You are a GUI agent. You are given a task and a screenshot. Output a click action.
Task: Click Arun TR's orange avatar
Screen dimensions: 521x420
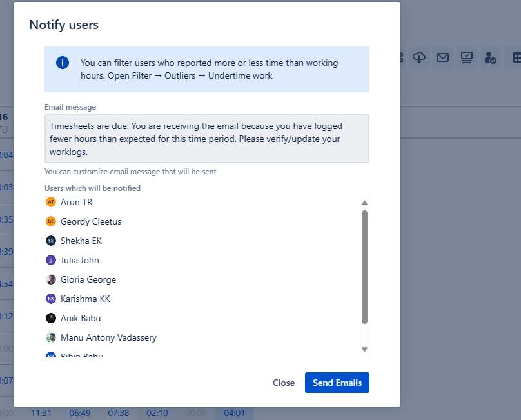(51, 202)
